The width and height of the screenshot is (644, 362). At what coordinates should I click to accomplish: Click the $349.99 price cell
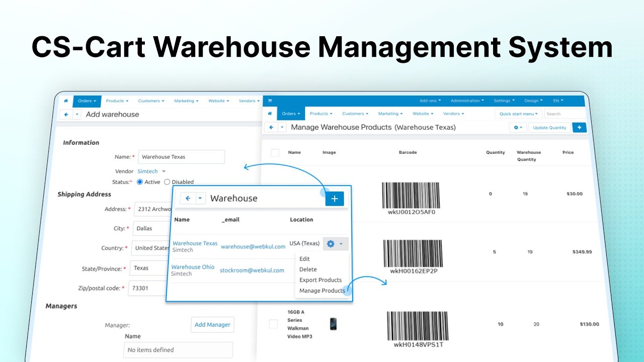582,252
